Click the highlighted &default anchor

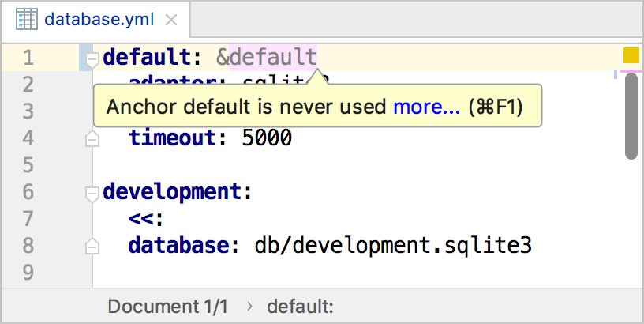point(272,57)
